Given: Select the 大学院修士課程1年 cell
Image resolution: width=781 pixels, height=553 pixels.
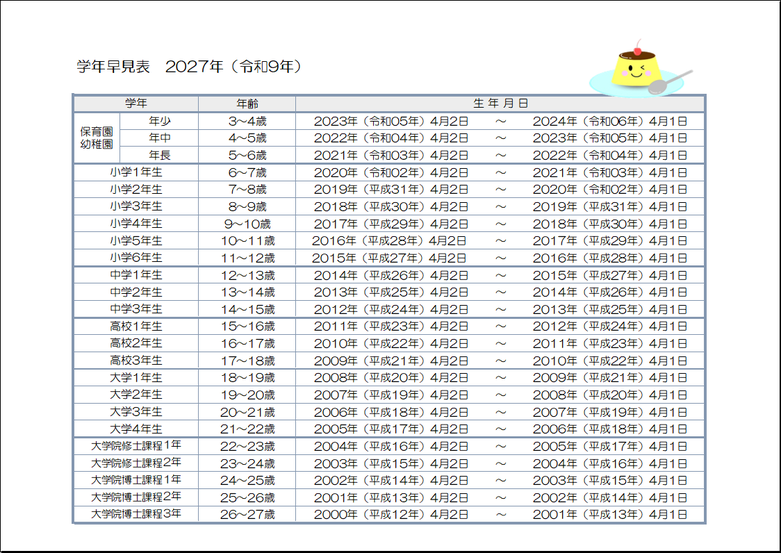Looking at the screenshot, I should pyautogui.click(x=136, y=446).
